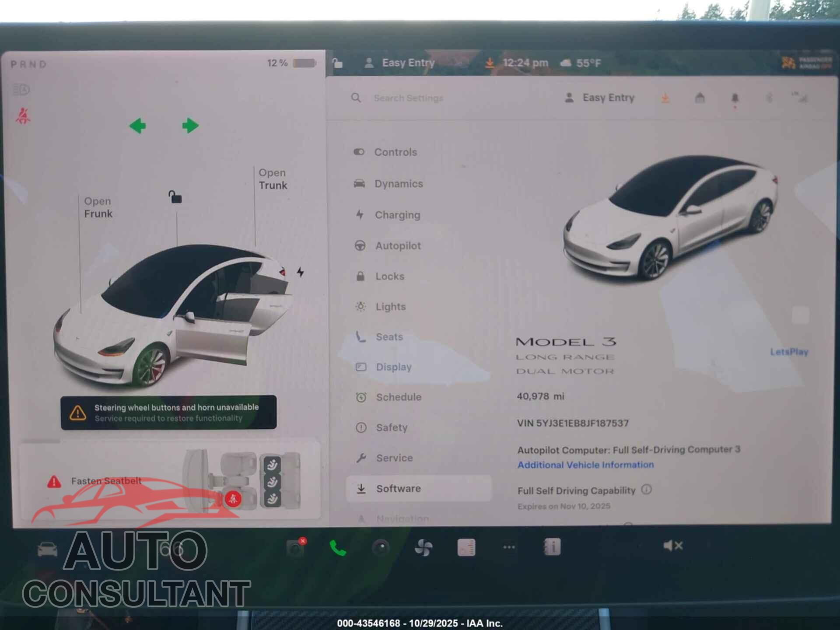Open the three-dot app launcher

[509, 547]
